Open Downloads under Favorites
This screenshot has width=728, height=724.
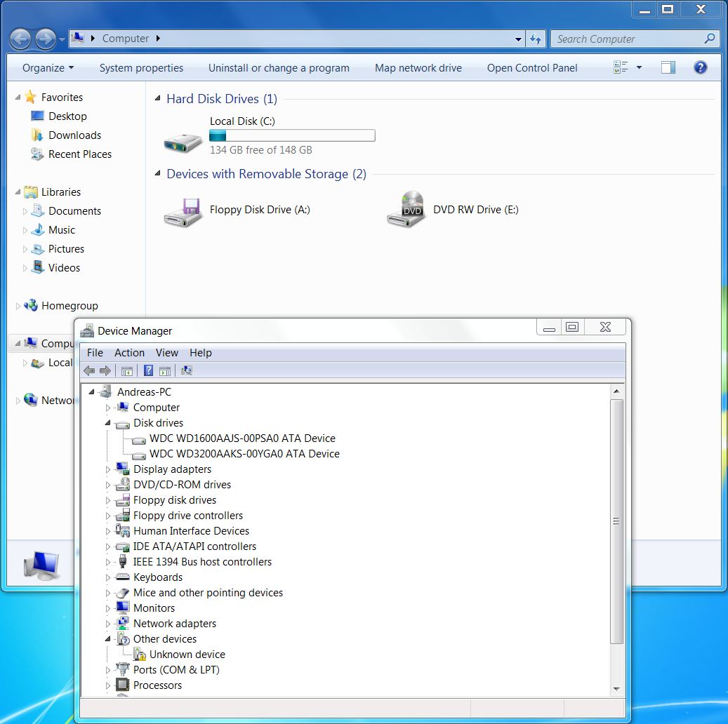coord(74,135)
